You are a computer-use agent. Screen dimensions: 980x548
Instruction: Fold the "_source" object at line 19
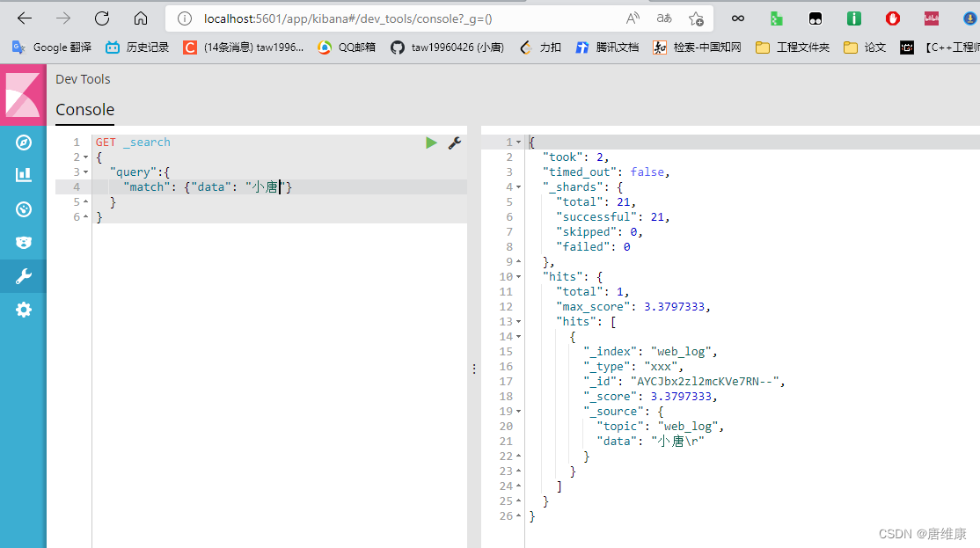pyautogui.click(x=519, y=412)
